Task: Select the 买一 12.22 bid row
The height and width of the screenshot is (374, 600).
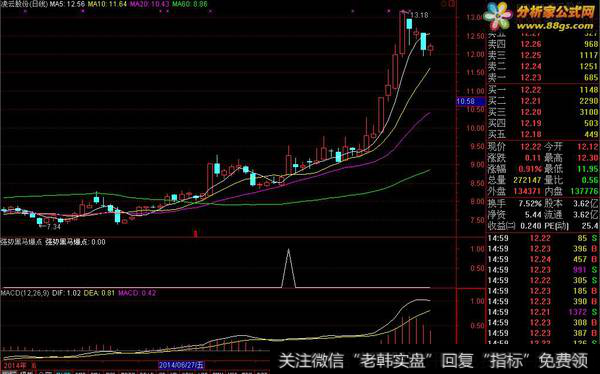Action: (543, 90)
